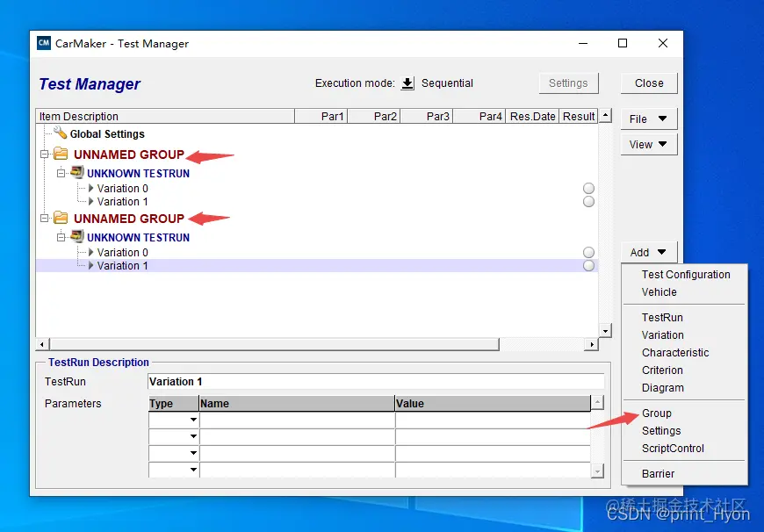
Task: Maximize the Test Manager window
Action: click(623, 43)
